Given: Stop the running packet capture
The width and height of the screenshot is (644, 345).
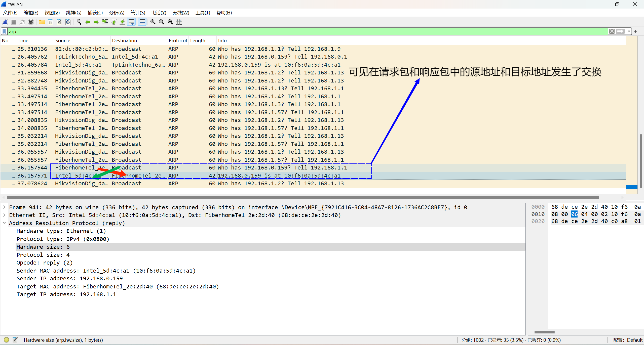Looking at the screenshot, I should [x=14, y=22].
